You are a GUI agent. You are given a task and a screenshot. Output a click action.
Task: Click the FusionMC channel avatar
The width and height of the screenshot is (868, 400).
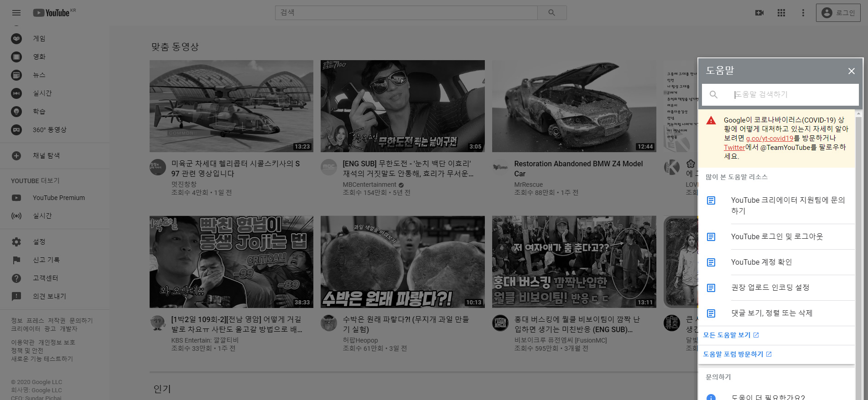(500, 323)
